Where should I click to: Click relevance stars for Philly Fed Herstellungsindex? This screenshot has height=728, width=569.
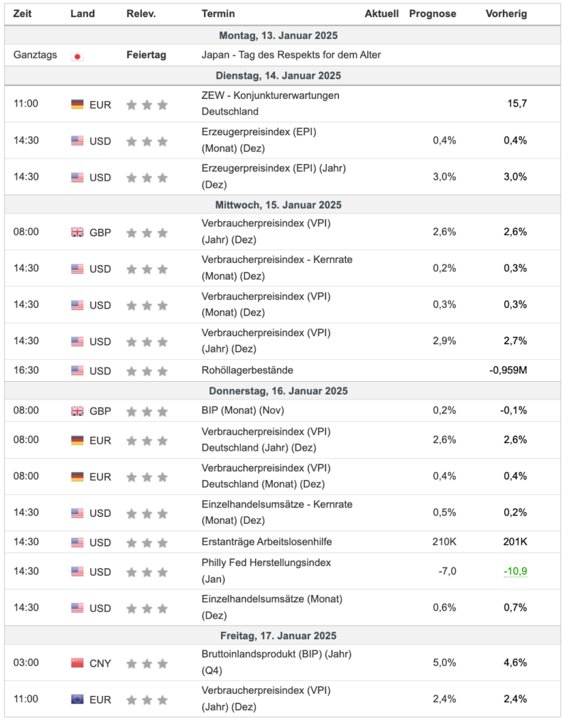(x=147, y=572)
